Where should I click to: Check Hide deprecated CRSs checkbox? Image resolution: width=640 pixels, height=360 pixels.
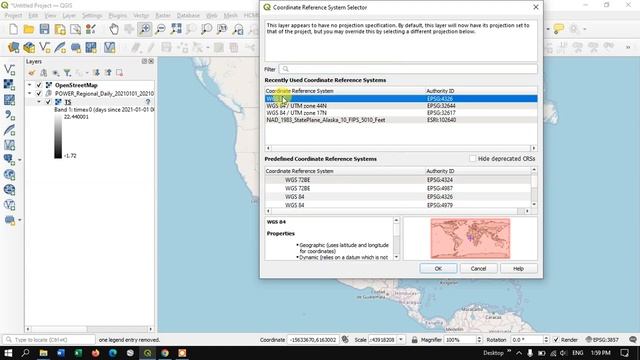pyautogui.click(x=473, y=158)
